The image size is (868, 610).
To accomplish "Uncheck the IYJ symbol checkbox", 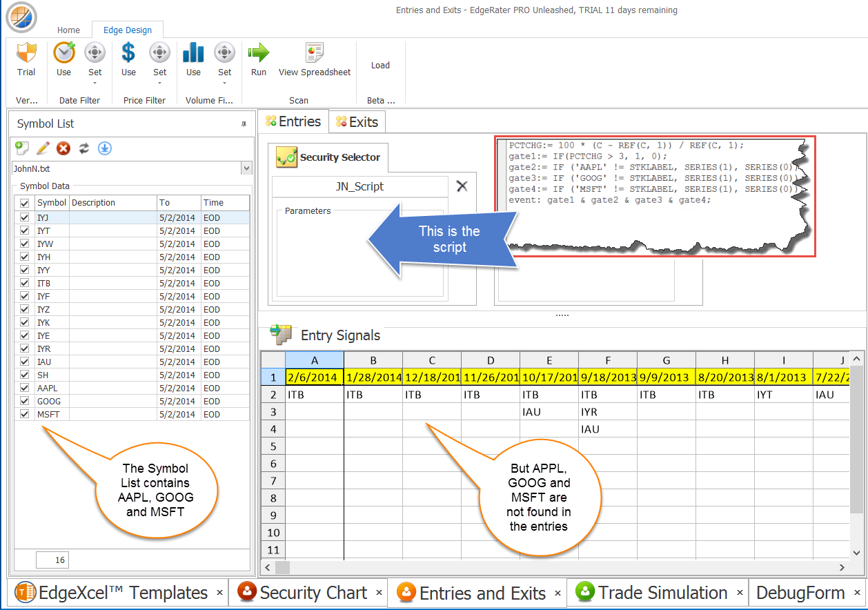I will (25, 217).
